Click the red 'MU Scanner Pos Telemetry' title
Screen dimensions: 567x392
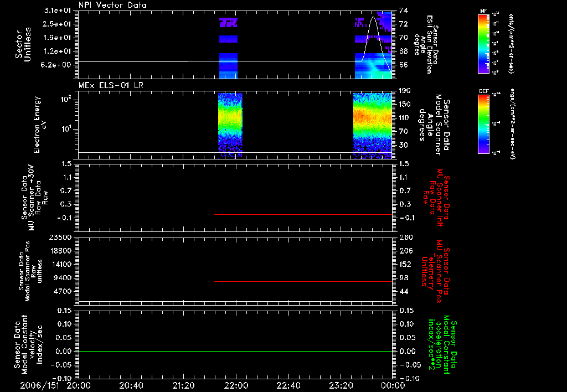pos(436,271)
